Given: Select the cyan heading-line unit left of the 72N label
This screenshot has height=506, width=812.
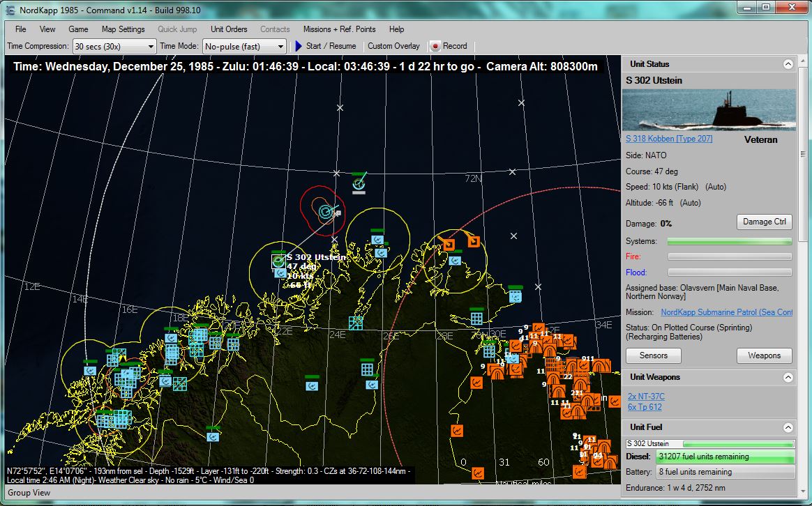Looking at the screenshot, I should [x=359, y=183].
